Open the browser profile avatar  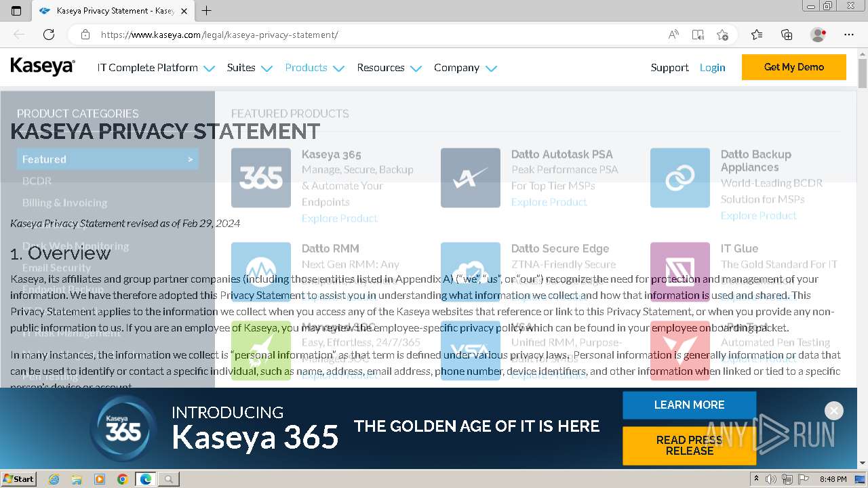tap(818, 35)
